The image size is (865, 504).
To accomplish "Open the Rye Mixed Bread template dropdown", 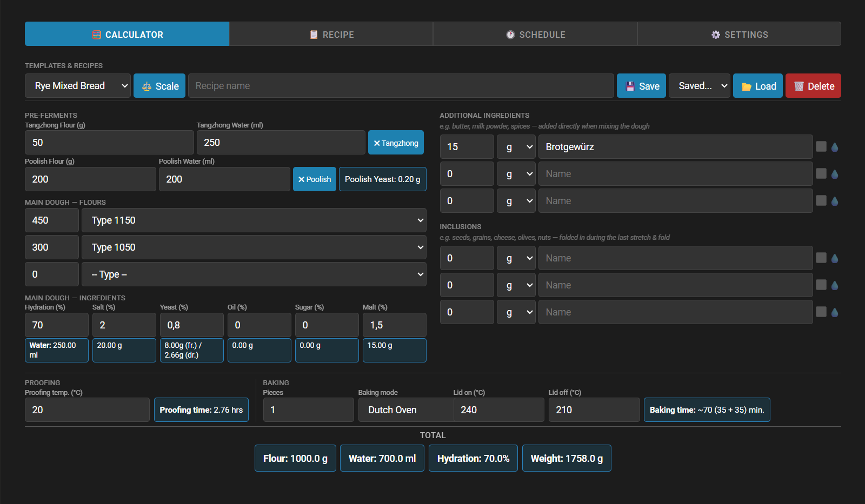I will point(78,86).
